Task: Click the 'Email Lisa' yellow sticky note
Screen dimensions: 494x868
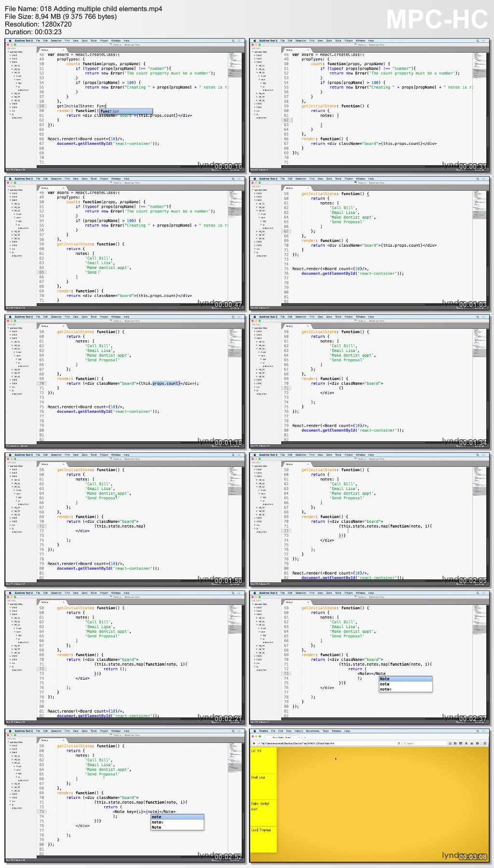Action: [263, 786]
